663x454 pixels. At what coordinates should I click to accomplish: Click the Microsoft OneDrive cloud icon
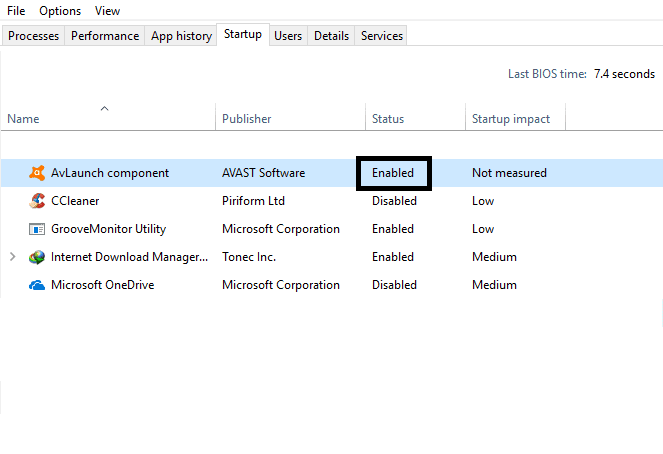[37, 285]
